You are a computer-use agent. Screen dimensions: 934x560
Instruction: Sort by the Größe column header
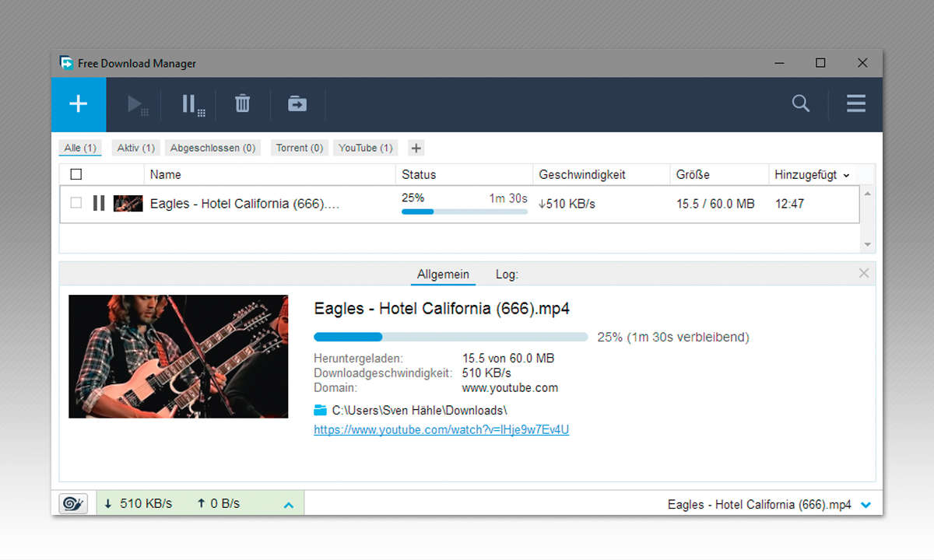(x=719, y=174)
